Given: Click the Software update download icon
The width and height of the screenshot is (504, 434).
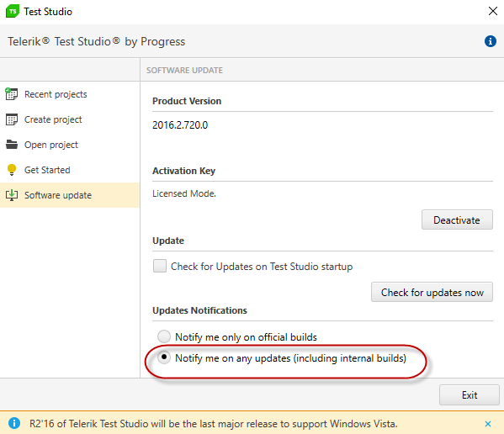Looking at the screenshot, I should pos(12,195).
